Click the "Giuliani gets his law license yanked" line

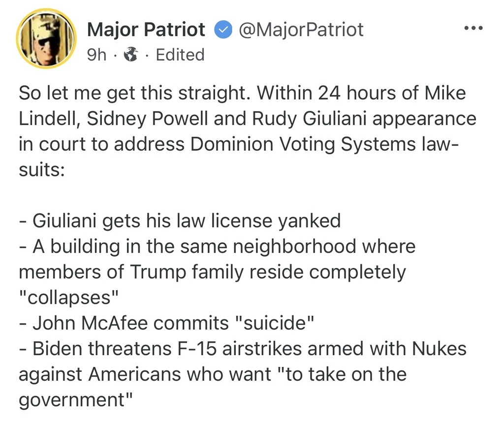[186, 220]
